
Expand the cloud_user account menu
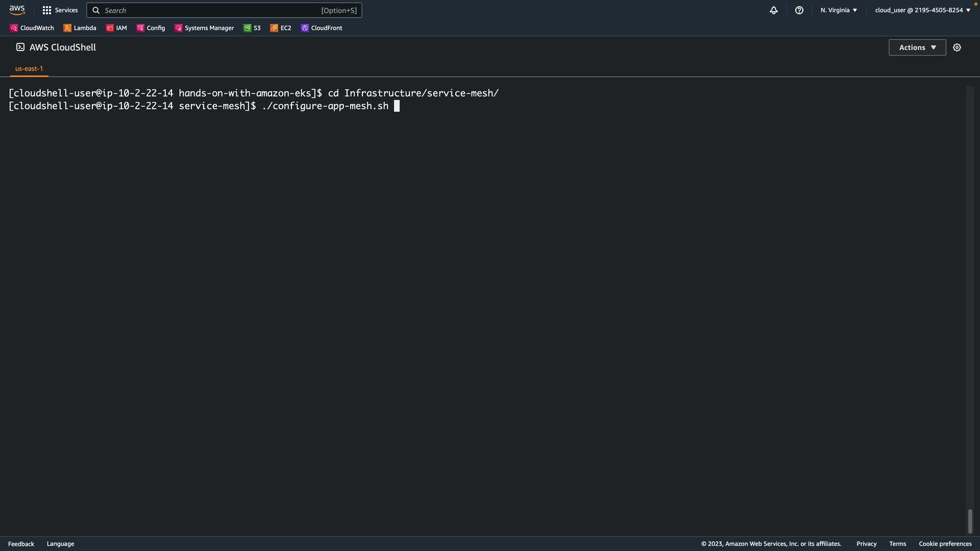(x=922, y=10)
